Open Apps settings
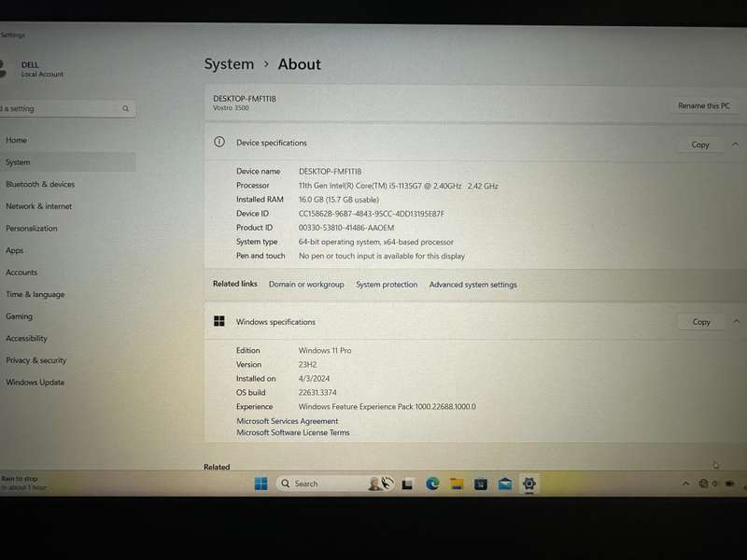The width and height of the screenshot is (747, 560). [x=14, y=250]
